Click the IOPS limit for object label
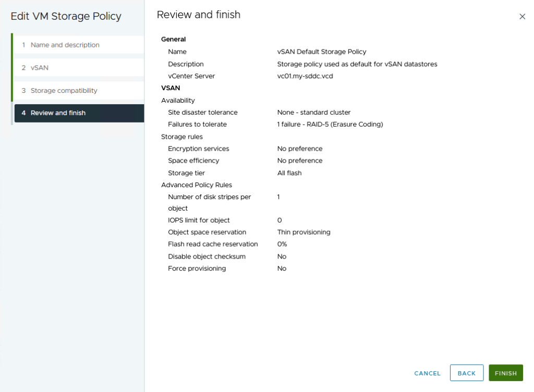The height and width of the screenshot is (392, 534). click(x=199, y=220)
